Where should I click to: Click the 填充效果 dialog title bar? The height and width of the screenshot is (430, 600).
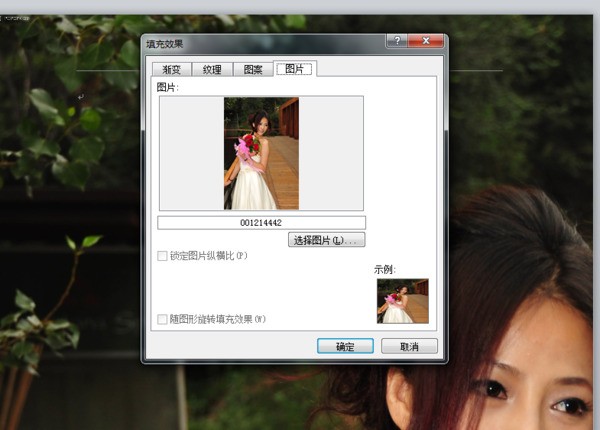coord(260,43)
